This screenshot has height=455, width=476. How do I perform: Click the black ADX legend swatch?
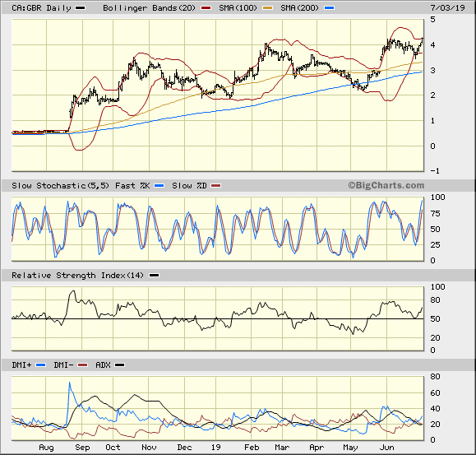point(119,364)
